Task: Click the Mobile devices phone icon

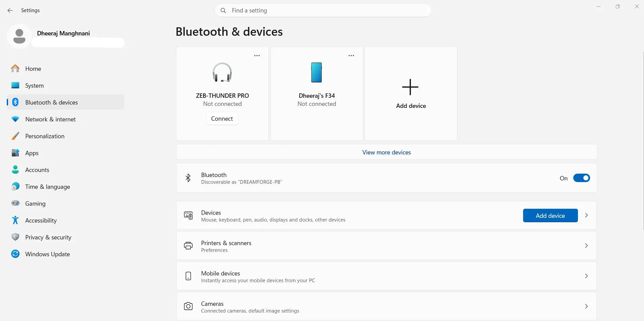Action: 188,276
